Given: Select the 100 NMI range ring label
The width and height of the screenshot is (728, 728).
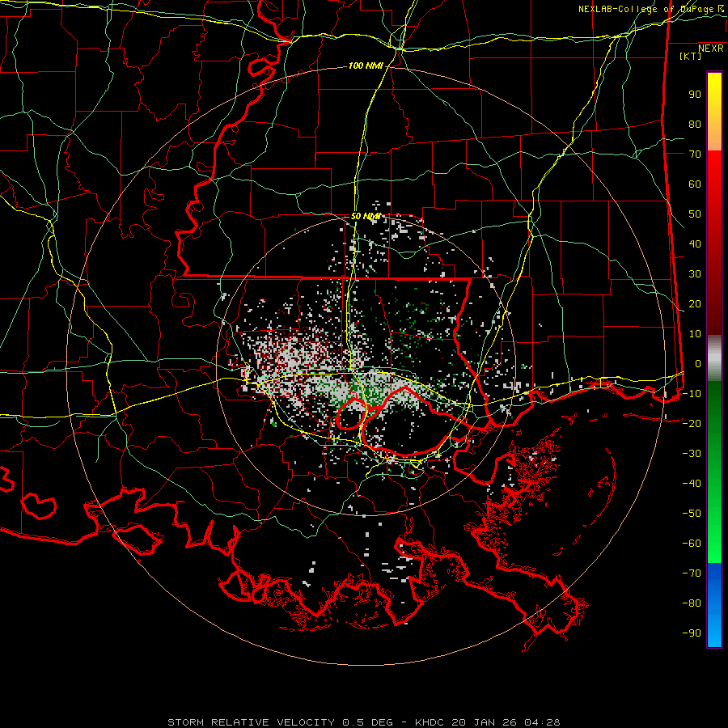Looking at the screenshot, I should 366,66.
